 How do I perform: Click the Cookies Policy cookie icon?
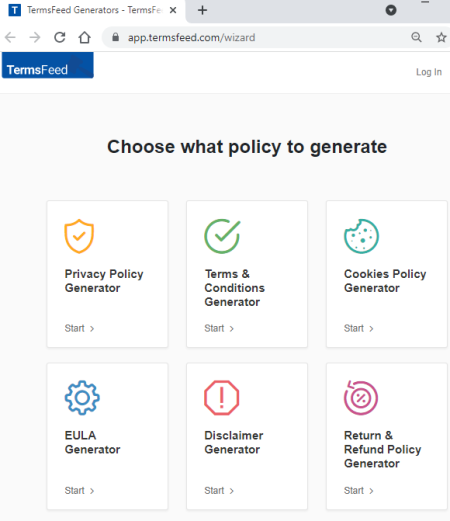(x=361, y=236)
